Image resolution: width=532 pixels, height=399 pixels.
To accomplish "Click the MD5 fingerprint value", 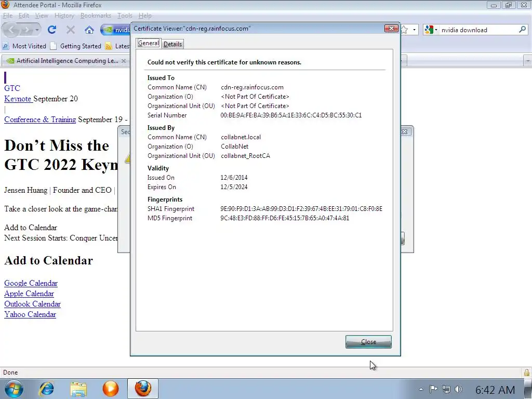I will pos(285,218).
